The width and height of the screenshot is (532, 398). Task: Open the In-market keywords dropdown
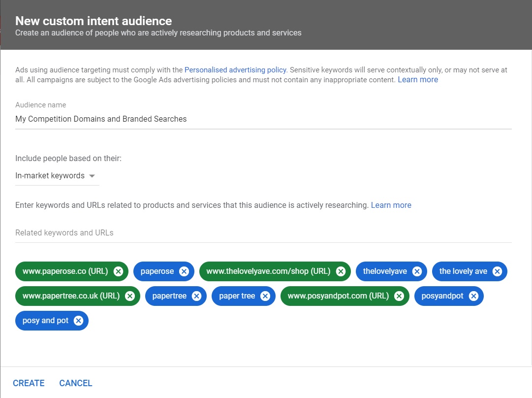click(57, 176)
